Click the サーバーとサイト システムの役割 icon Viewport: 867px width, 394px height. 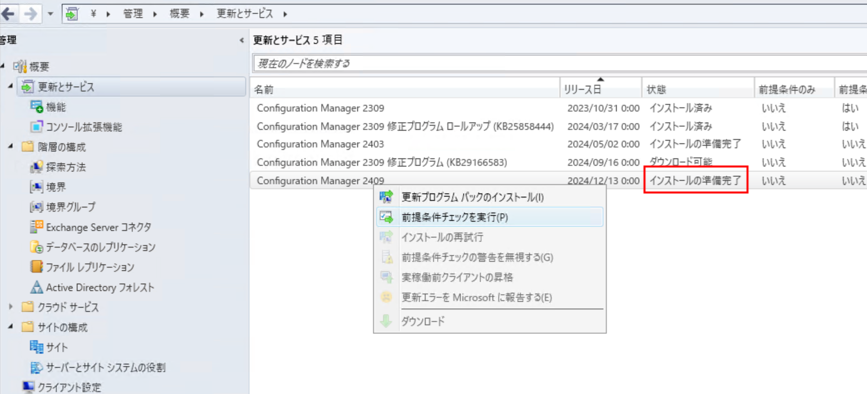[36, 367]
